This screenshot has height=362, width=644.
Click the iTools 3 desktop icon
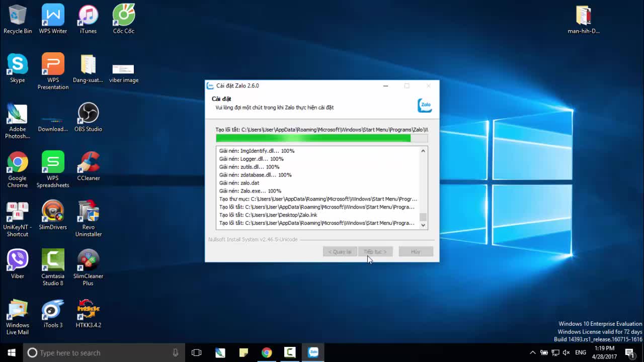click(53, 314)
